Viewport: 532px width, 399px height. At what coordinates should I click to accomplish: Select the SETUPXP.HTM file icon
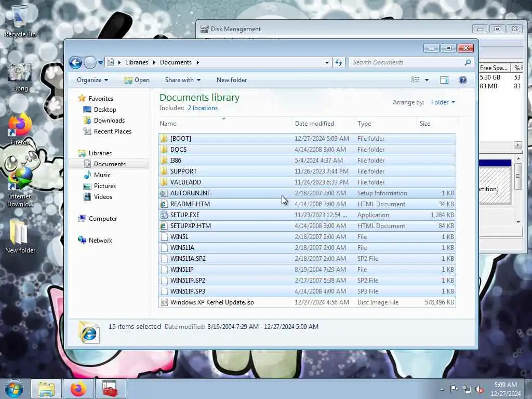click(x=164, y=226)
